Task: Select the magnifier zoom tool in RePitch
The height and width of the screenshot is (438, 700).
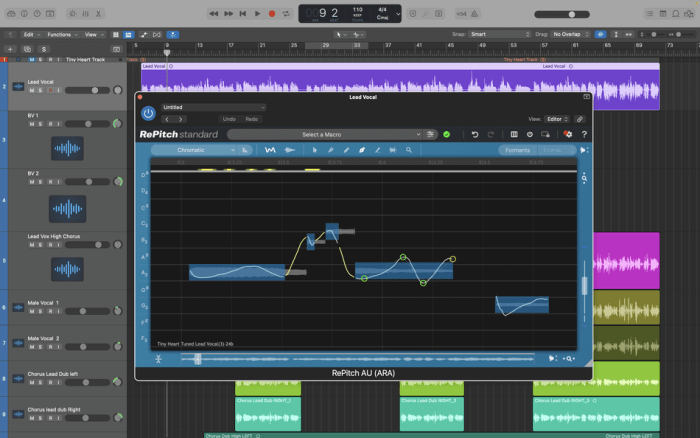Action: tap(408, 150)
